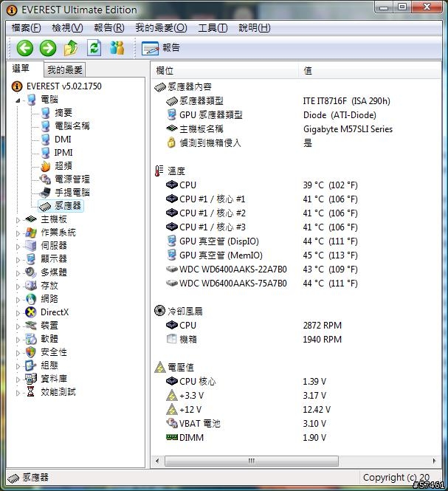Click the laptop icon for 手提電腦
Screen dimensions: 448x491
[45, 193]
